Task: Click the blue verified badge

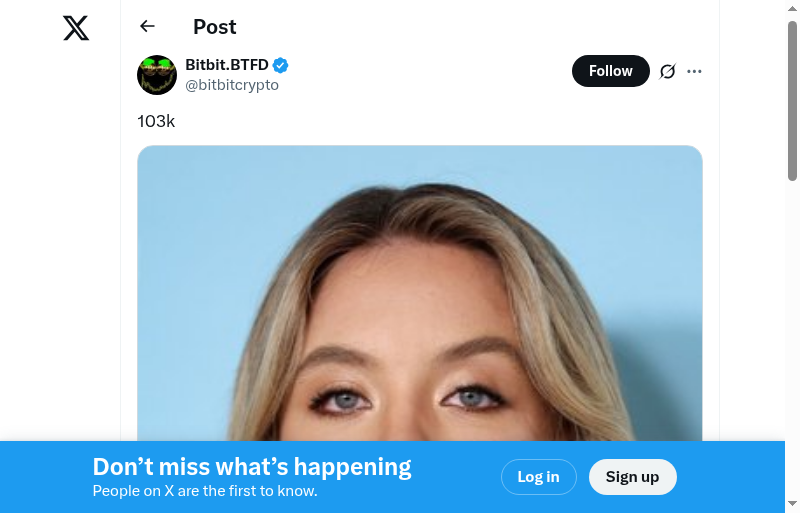Action: tap(281, 66)
